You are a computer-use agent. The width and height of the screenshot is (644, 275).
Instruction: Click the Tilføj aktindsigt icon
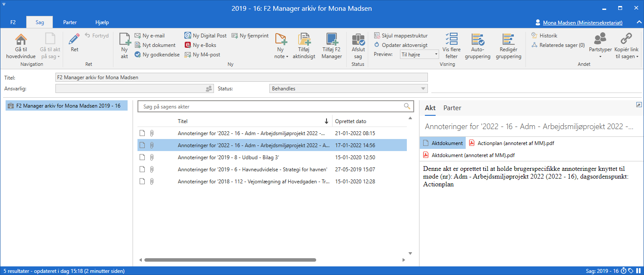(x=304, y=40)
